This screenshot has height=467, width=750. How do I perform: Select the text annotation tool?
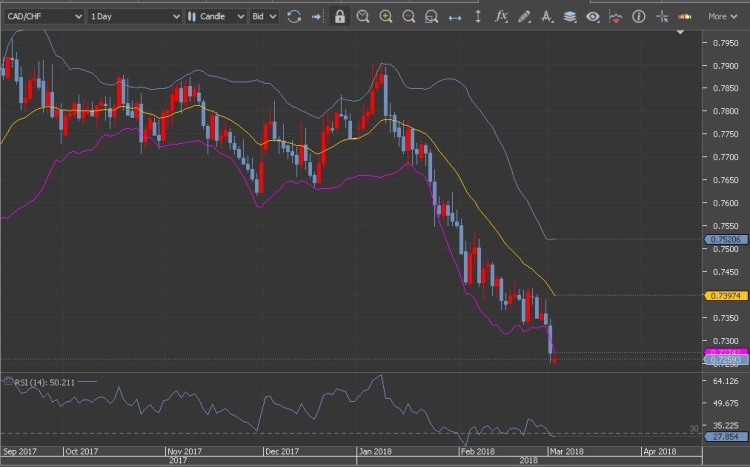point(547,17)
